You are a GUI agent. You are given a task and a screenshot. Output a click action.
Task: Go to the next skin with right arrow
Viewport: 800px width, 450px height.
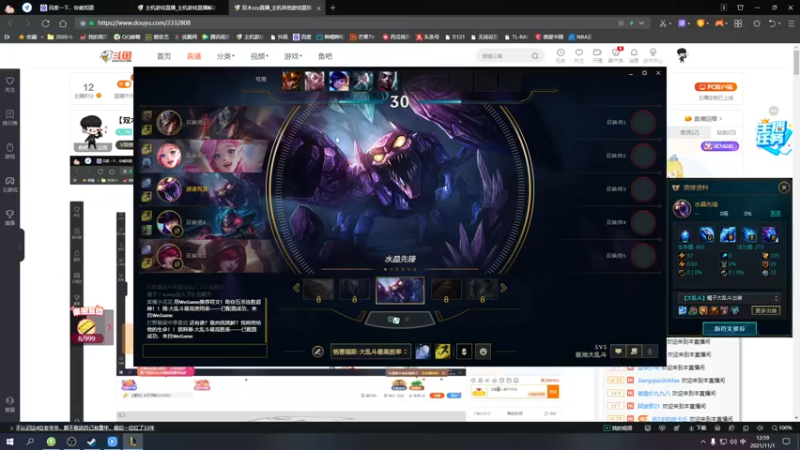(504, 288)
